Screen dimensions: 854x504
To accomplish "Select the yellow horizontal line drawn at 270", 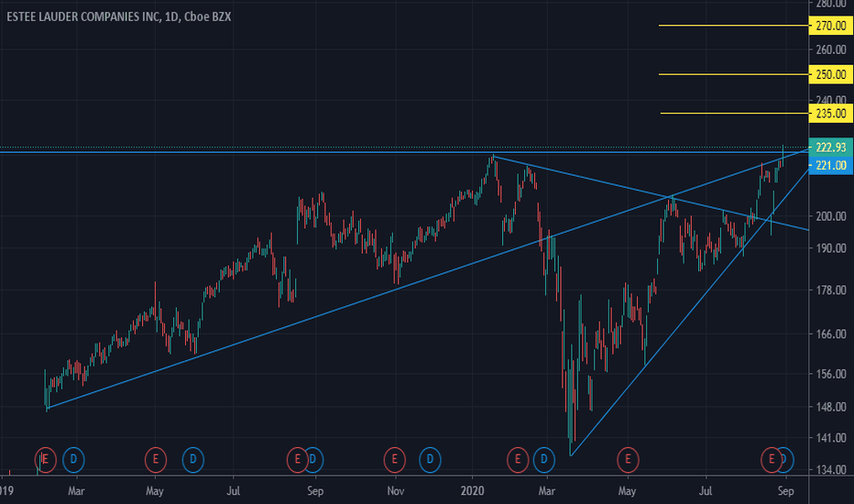I will pos(734,26).
